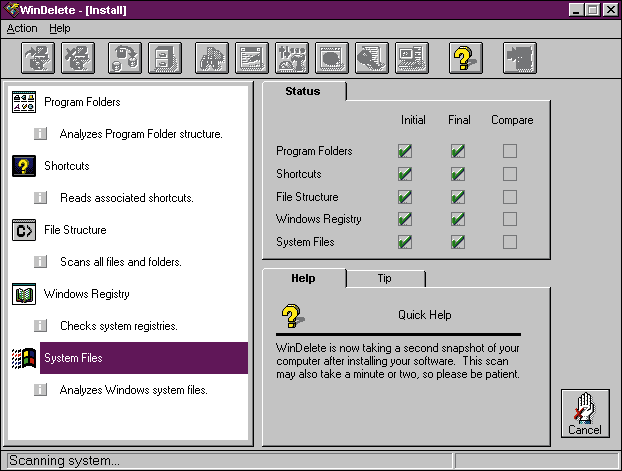
Task: Click the yellow question mark toolbar icon
Action: click(466, 58)
